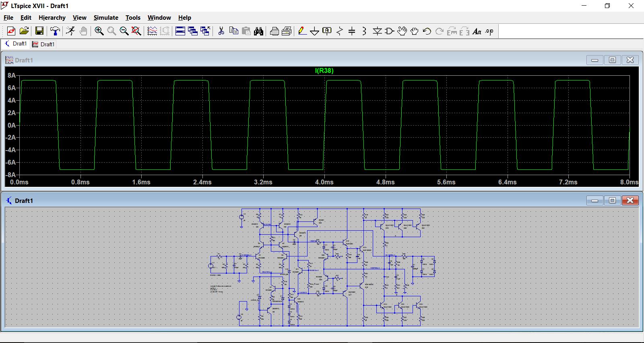Image resolution: width=644 pixels, height=343 pixels.
Task: Place a diode component
Action: [x=377, y=31]
